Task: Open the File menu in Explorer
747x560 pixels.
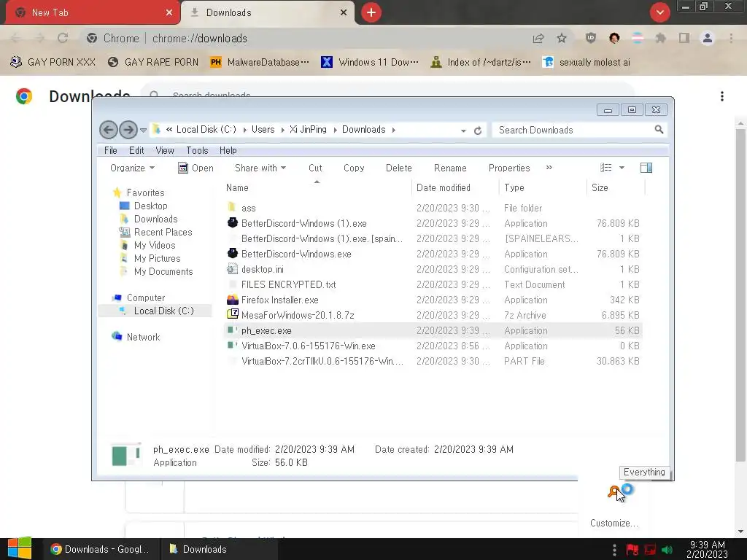Action: [111, 150]
